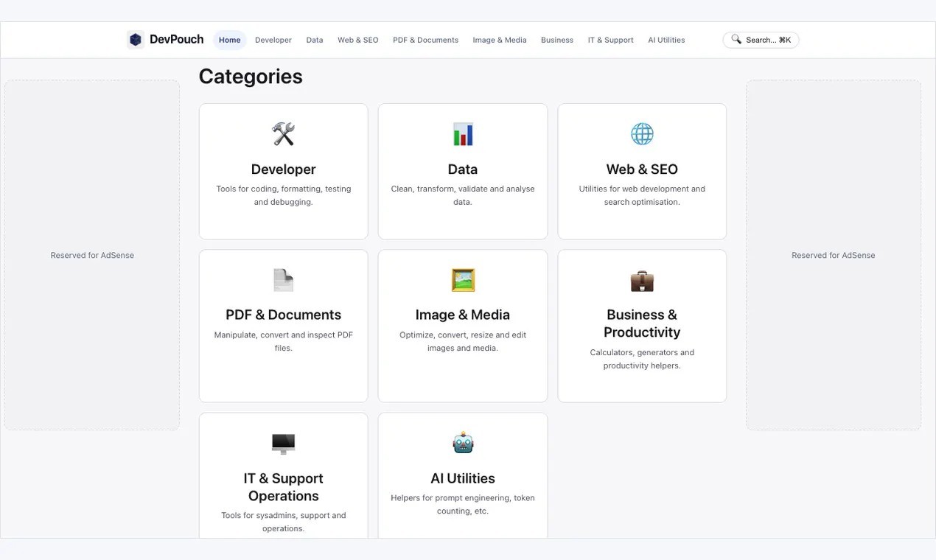
Task: Click the briefcase Business icon
Action: [642, 281]
